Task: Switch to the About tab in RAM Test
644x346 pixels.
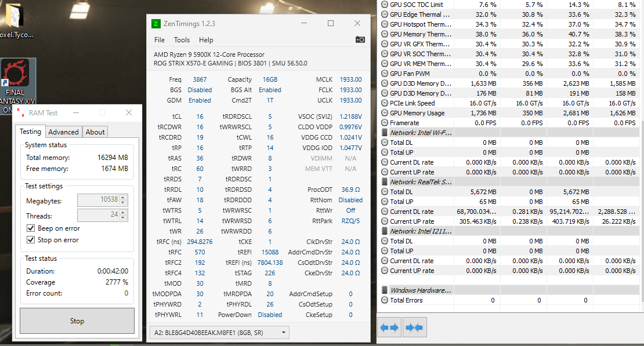Action: coord(95,132)
